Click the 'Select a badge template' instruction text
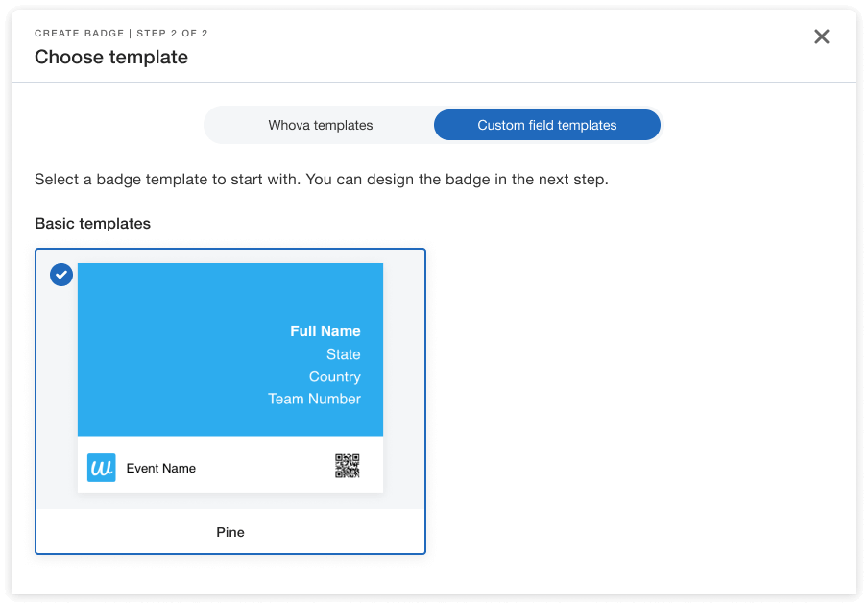Screen dimensions: 868x607 (321, 180)
